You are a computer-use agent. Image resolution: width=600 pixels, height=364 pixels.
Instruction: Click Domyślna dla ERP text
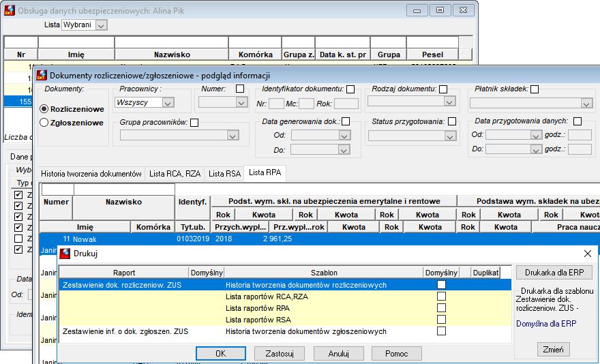point(546,323)
